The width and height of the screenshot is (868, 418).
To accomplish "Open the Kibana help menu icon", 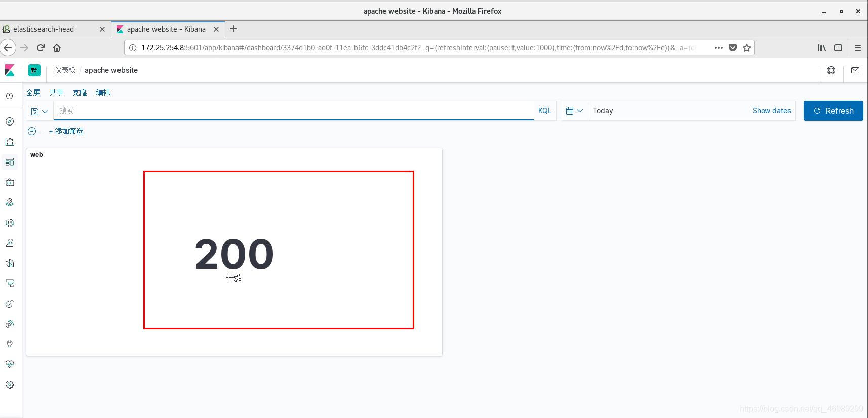I will [831, 70].
